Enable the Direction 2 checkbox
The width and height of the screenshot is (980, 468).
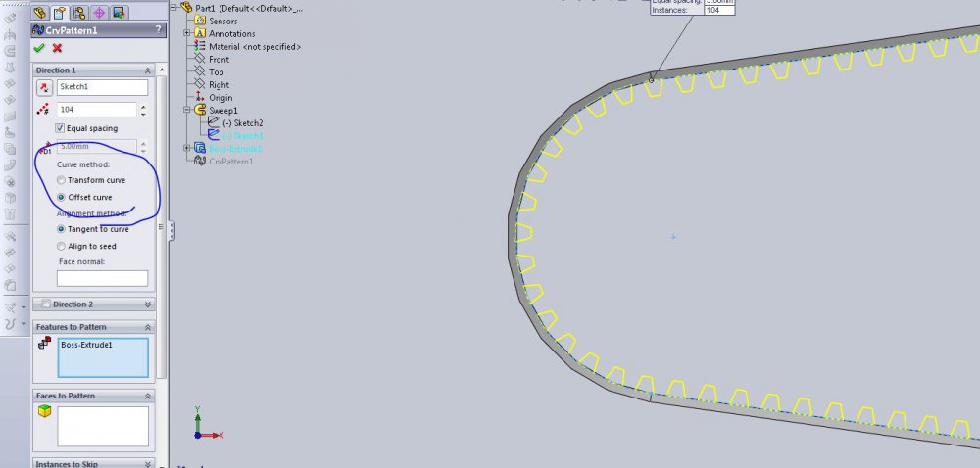point(45,304)
